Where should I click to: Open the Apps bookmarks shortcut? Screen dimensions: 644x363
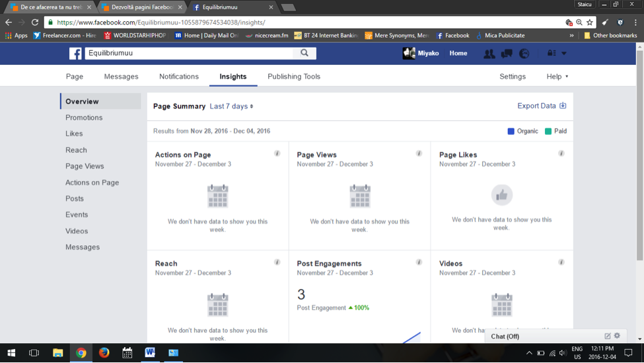[x=16, y=35]
